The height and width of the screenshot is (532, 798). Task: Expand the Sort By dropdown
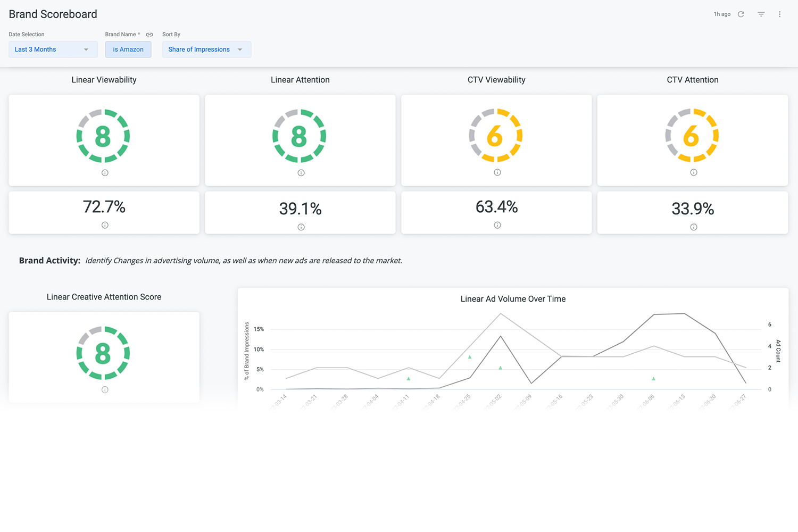[x=206, y=49]
